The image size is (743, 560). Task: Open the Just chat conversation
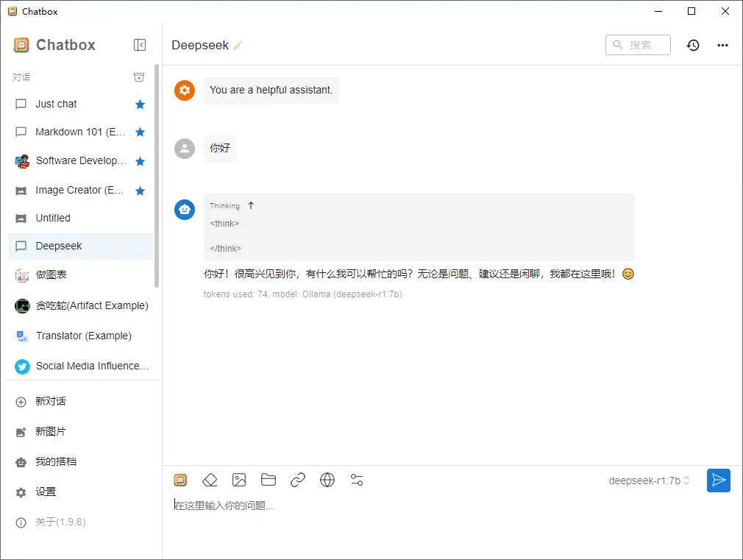coord(81,104)
